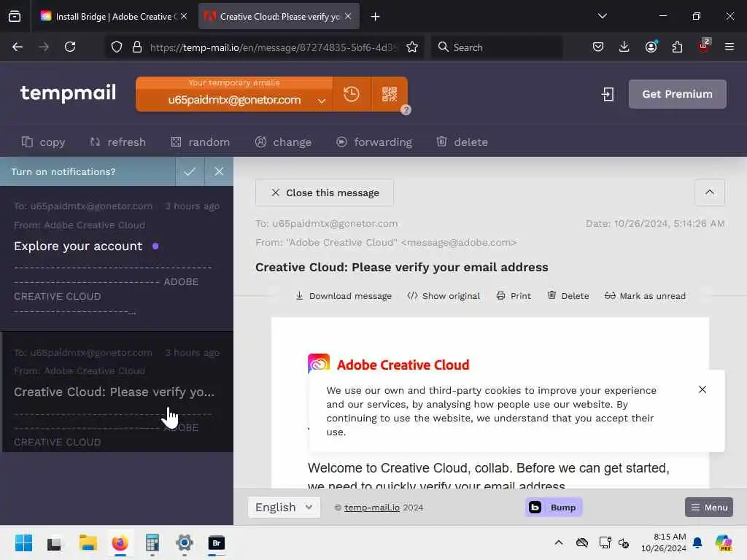This screenshot has width=747, height=560.
Task: Click the address bar URL
Action: tap(273, 47)
